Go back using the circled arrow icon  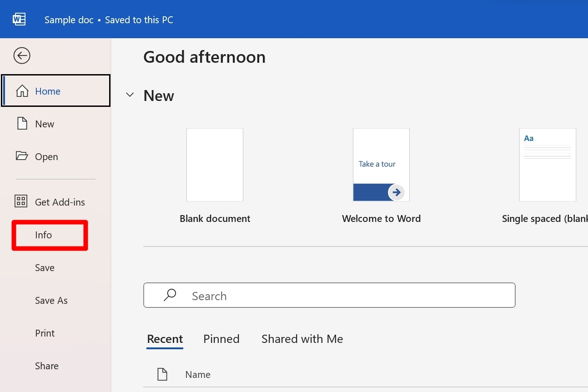[x=22, y=55]
